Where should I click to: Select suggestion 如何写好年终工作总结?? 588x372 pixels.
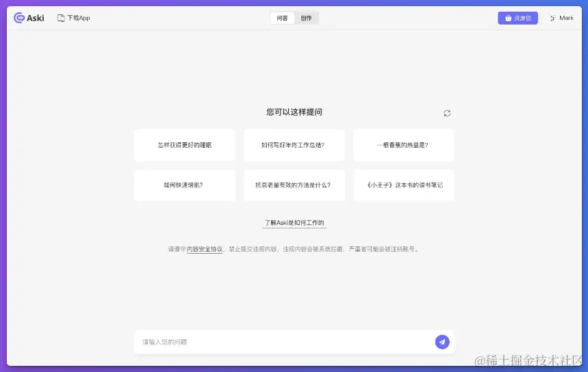[x=294, y=145]
